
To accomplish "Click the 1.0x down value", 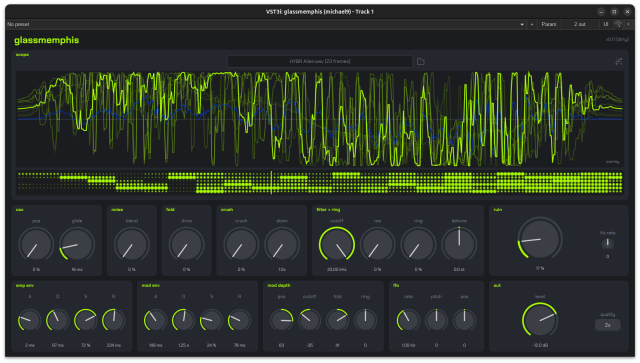I will (x=282, y=269).
